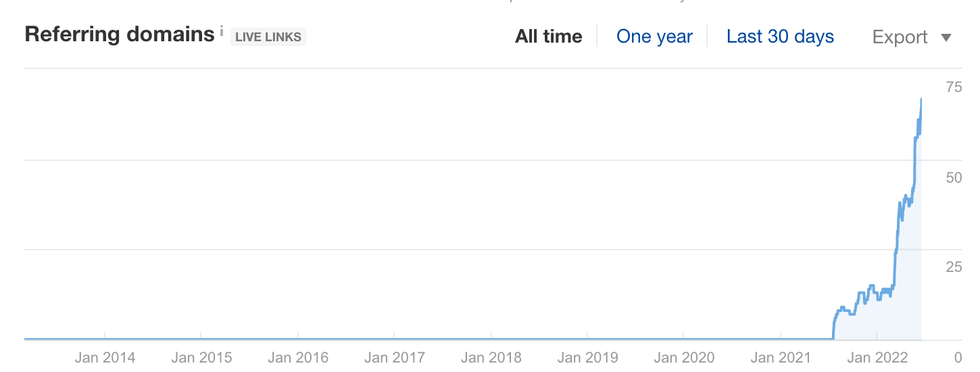Select the Jan 2016 axis marker
980x372 pixels.
pyautogui.click(x=298, y=358)
